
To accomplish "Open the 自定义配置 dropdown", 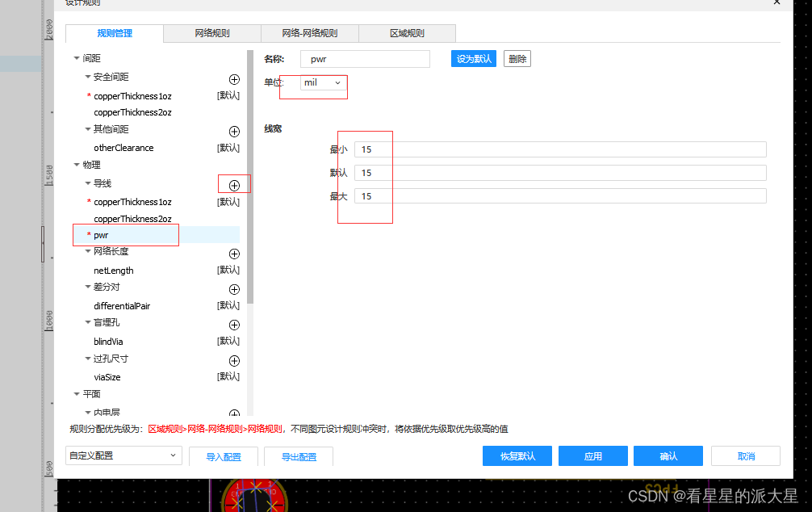I will point(123,455).
